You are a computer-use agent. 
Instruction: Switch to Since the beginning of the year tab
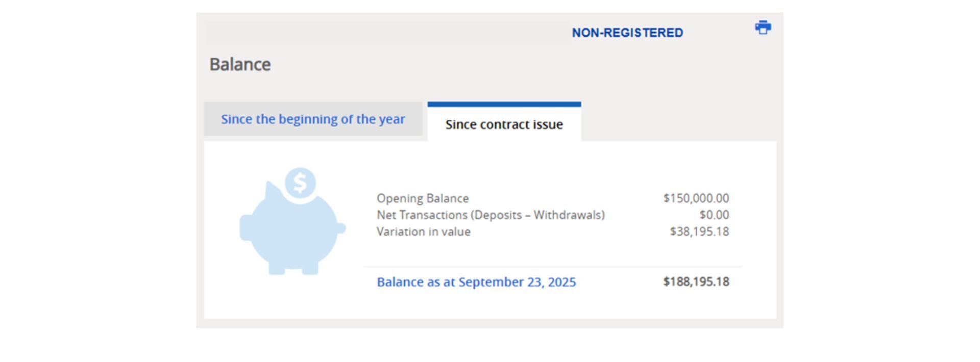click(313, 119)
